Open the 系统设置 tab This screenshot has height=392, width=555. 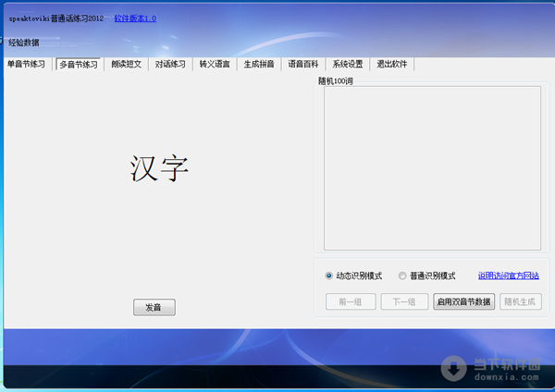tap(348, 65)
